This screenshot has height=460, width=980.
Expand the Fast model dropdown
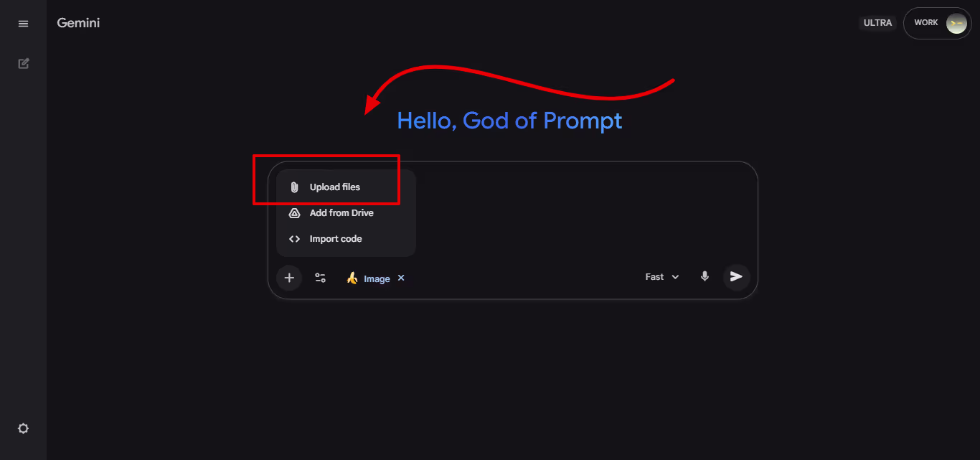662,277
